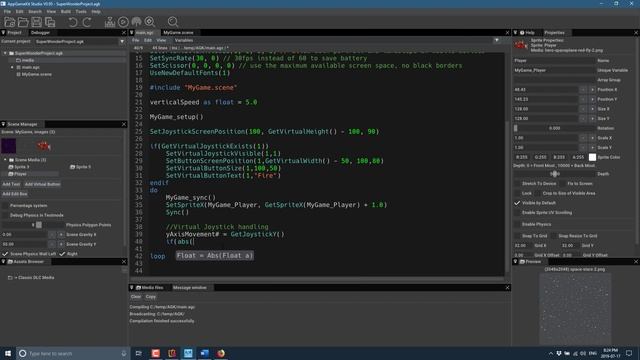The image size is (640, 360).
Task: Click the Save All toolbar icon
Action: (x=50, y=22)
